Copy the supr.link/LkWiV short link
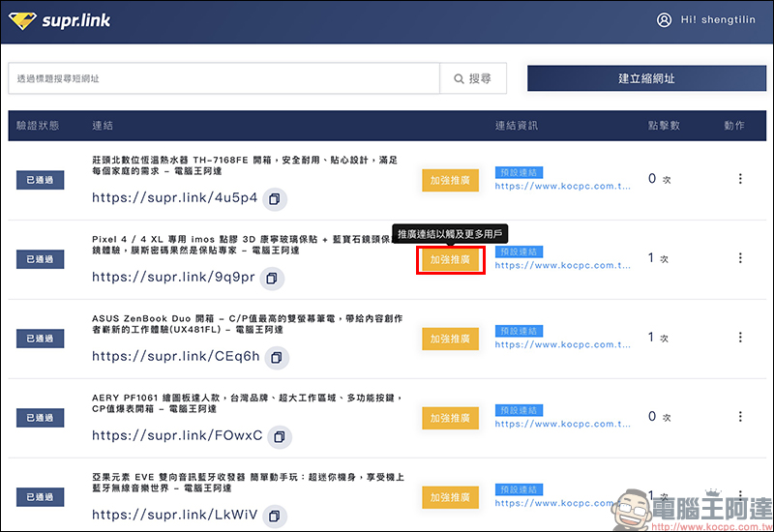 click(275, 517)
